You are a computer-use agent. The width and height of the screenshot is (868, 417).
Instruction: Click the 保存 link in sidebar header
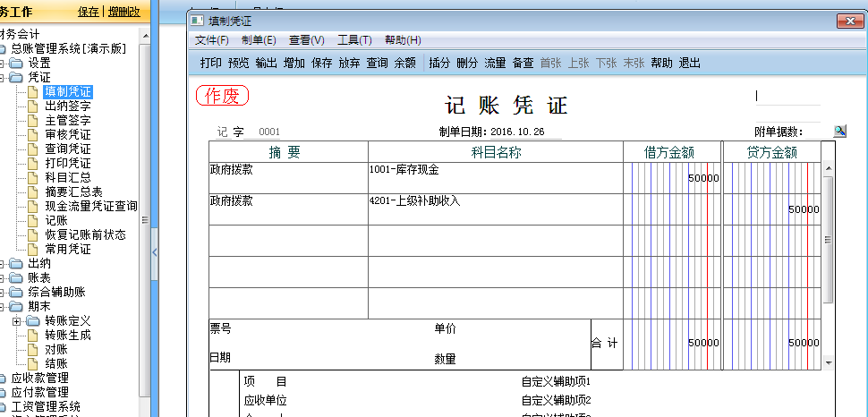coord(89,12)
